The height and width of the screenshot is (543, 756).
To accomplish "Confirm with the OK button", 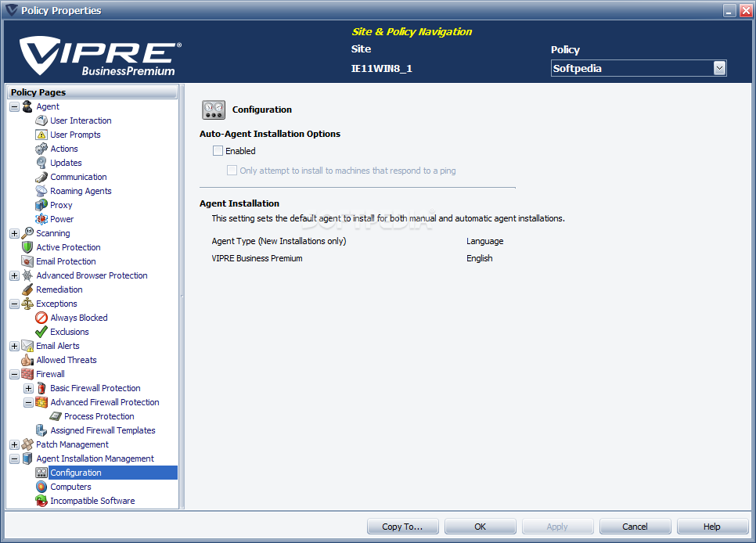I will click(x=481, y=527).
